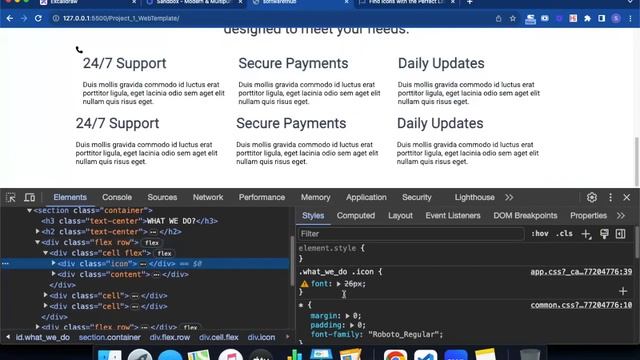Toggle :hov element state panel
The width and height of the screenshot is (640, 360).
pyautogui.click(x=540, y=234)
